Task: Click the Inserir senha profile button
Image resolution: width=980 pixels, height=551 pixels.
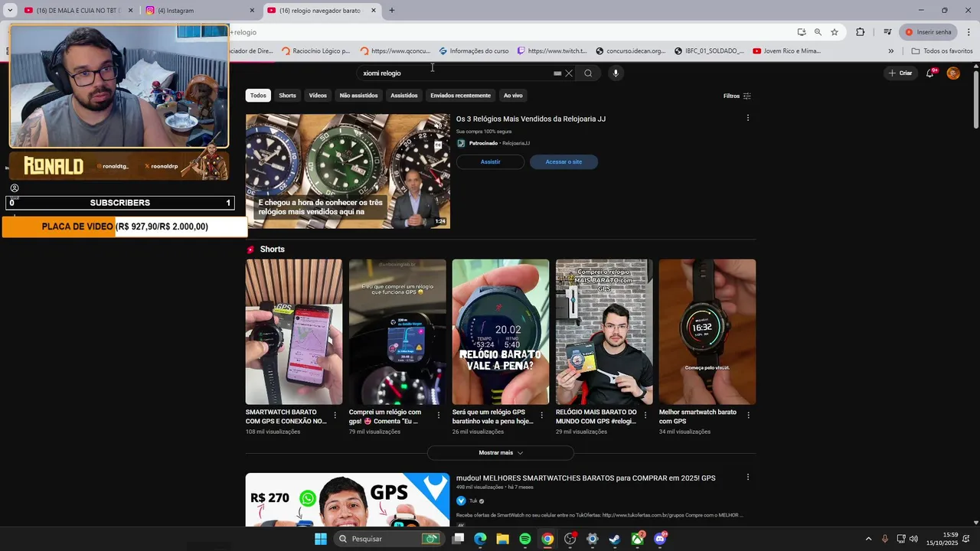Action: [929, 32]
